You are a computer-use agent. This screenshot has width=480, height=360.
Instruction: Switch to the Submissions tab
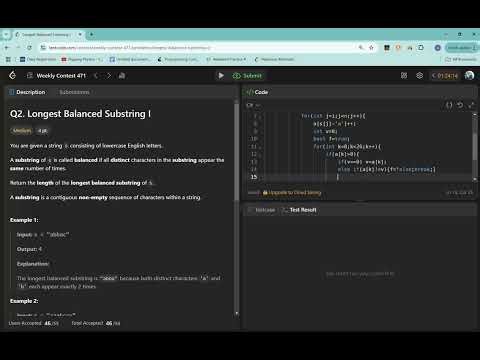point(74,92)
